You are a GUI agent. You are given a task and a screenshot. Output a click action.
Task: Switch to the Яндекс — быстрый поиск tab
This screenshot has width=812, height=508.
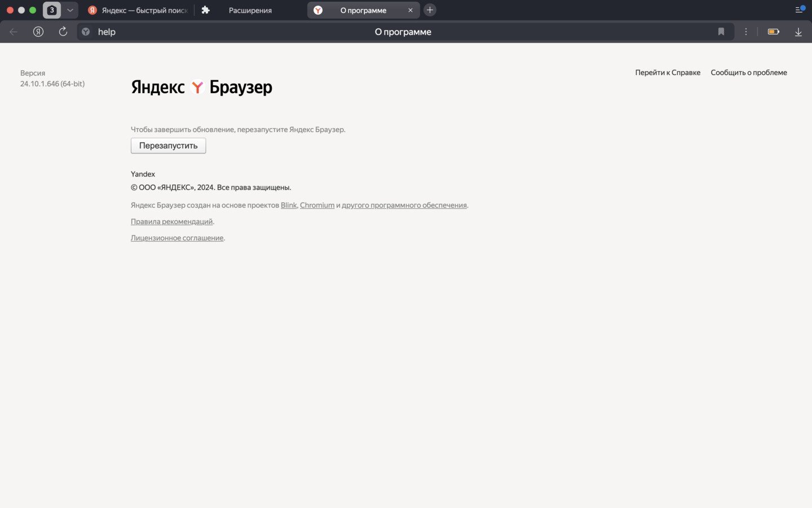pos(138,10)
